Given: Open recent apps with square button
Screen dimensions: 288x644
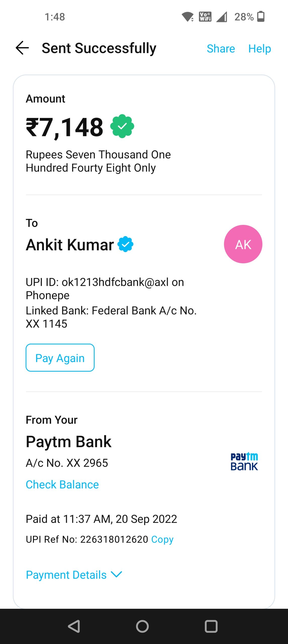Looking at the screenshot, I should pyautogui.click(x=211, y=626).
